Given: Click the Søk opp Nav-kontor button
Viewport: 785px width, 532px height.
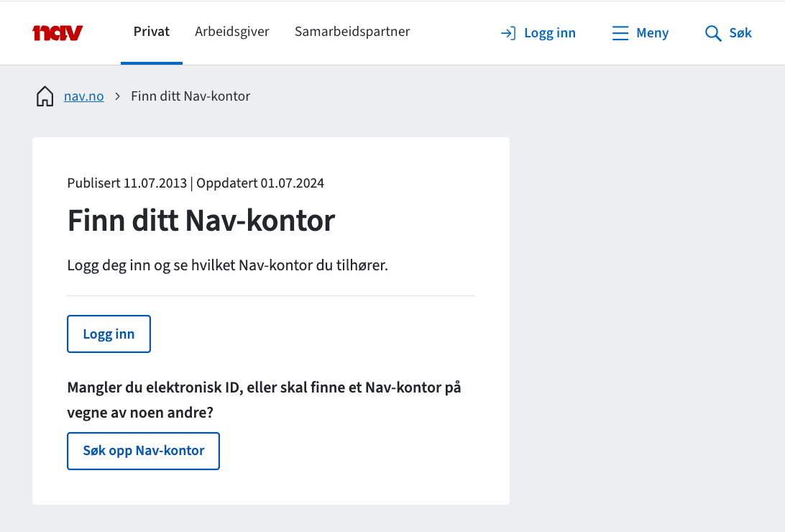Looking at the screenshot, I should [x=143, y=451].
